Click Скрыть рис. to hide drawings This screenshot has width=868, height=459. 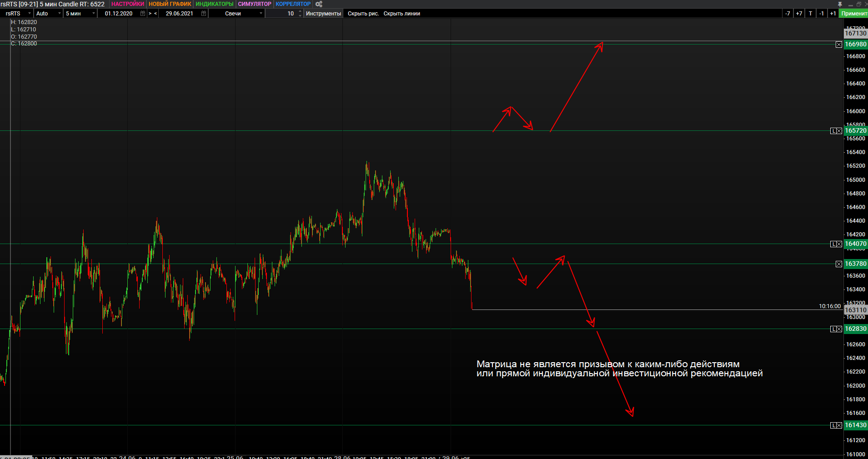click(363, 14)
